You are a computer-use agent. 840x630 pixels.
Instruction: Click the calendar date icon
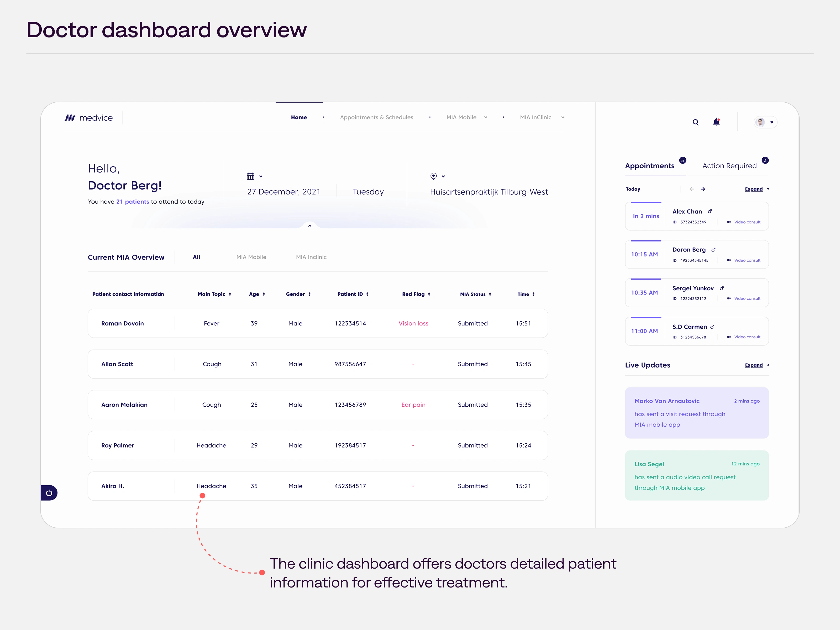click(x=251, y=176)
